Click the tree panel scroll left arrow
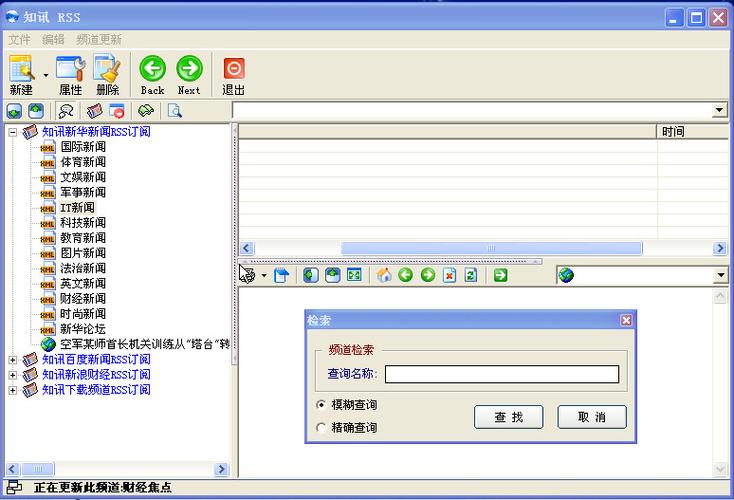This screenshot has width=734, height=500. 13,469
